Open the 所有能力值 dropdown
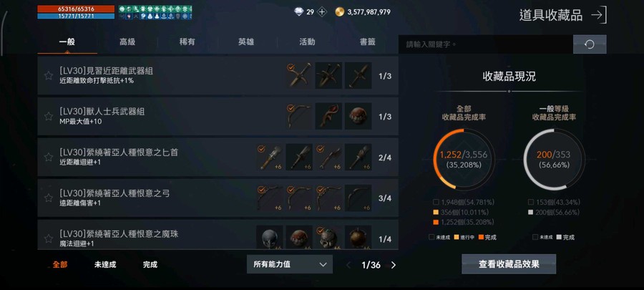Image resolution: width=644 pixels, height=290 pixels. (290, 264)
